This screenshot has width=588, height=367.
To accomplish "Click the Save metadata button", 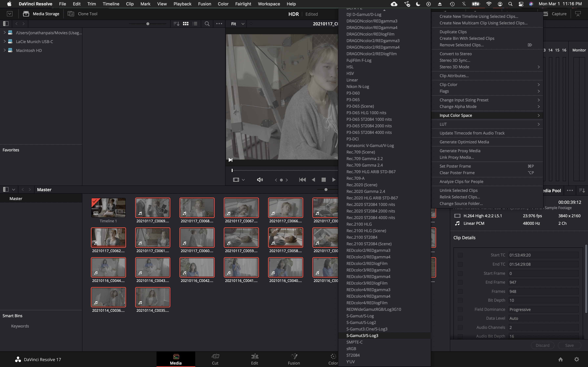I will [x=569, y=345].
